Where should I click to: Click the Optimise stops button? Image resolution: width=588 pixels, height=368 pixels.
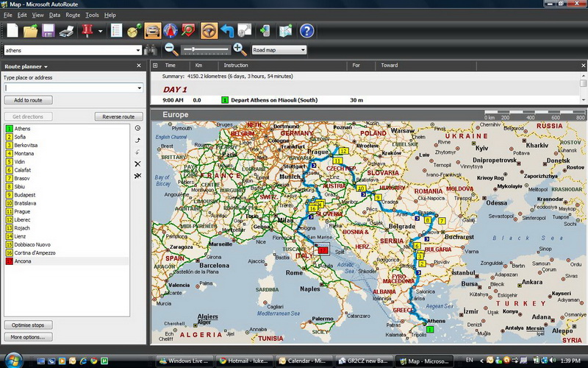click(28, 325)
